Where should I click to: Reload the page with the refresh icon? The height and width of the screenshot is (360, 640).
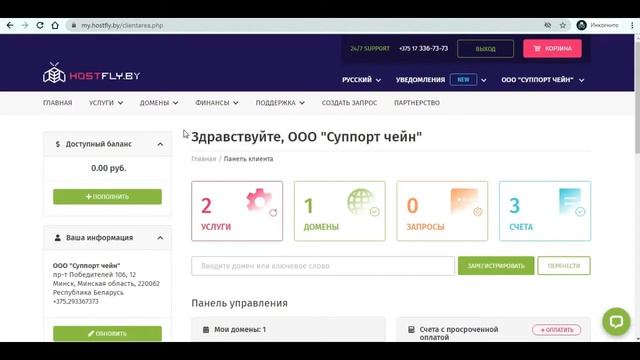tap(40, 25)
